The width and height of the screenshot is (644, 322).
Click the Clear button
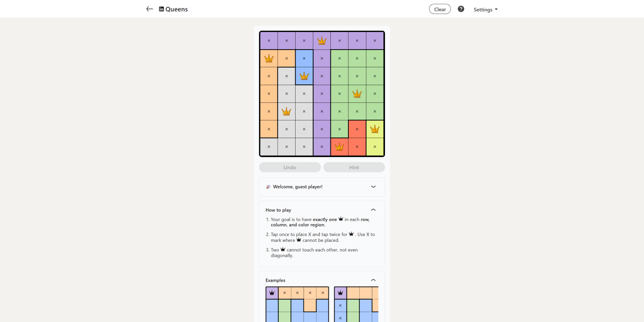point(439,8)
